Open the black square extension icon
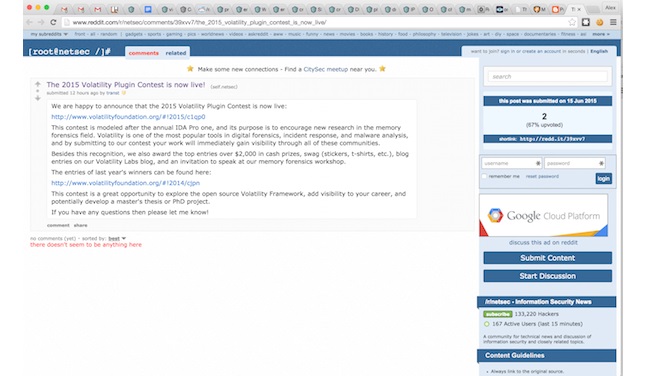The image size is (650, 376). click(x=586, y=22)
